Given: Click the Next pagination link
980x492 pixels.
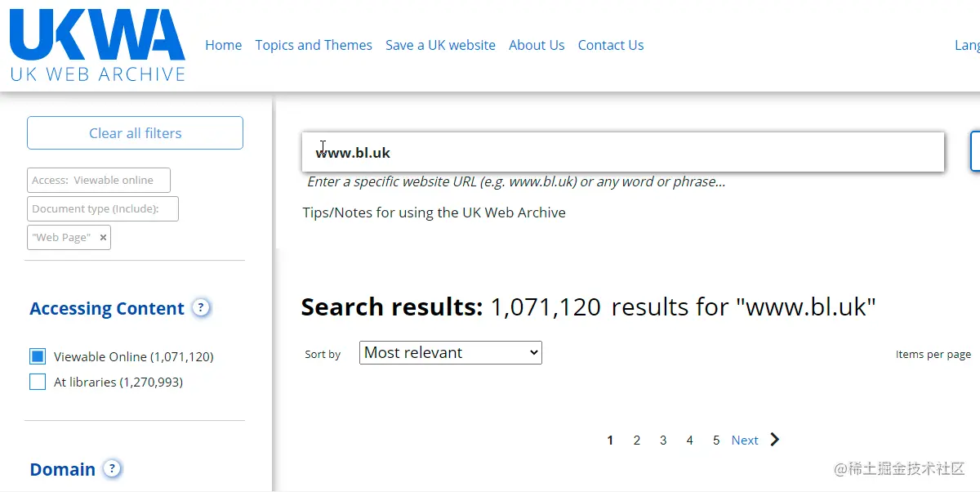Looking at the screenshot, I should tap(745, 441).
